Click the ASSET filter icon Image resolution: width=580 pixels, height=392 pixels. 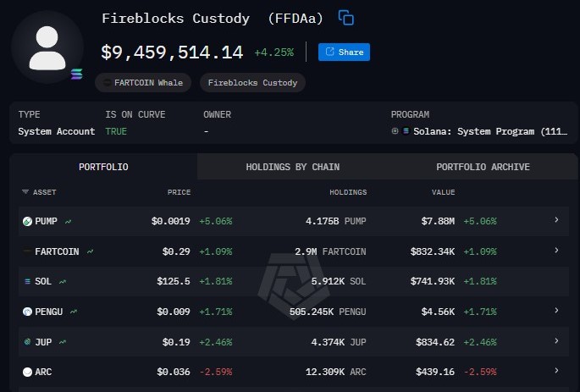coord(25,192)
